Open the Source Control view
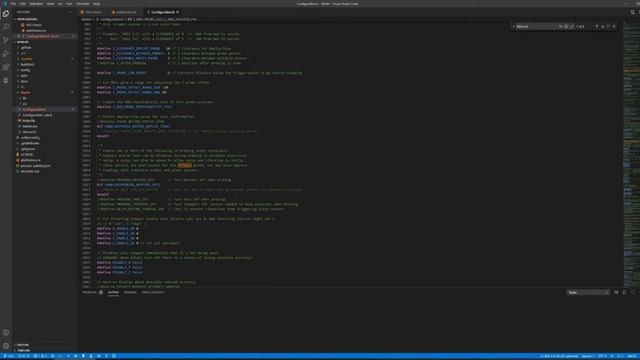 (6, 40)
